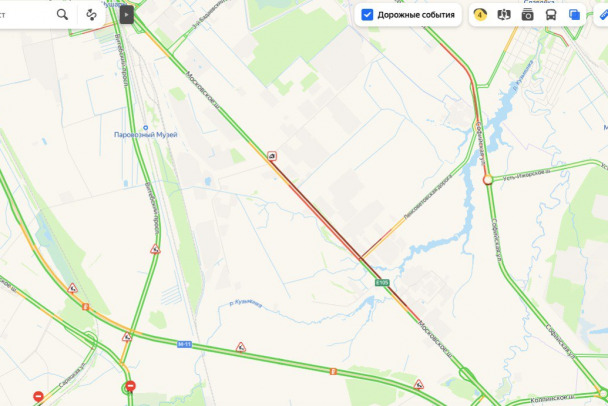This screenshot has height=406, width=608.
Task: Expand the side panel with the dark arrow
Action: tap(126, 15)
